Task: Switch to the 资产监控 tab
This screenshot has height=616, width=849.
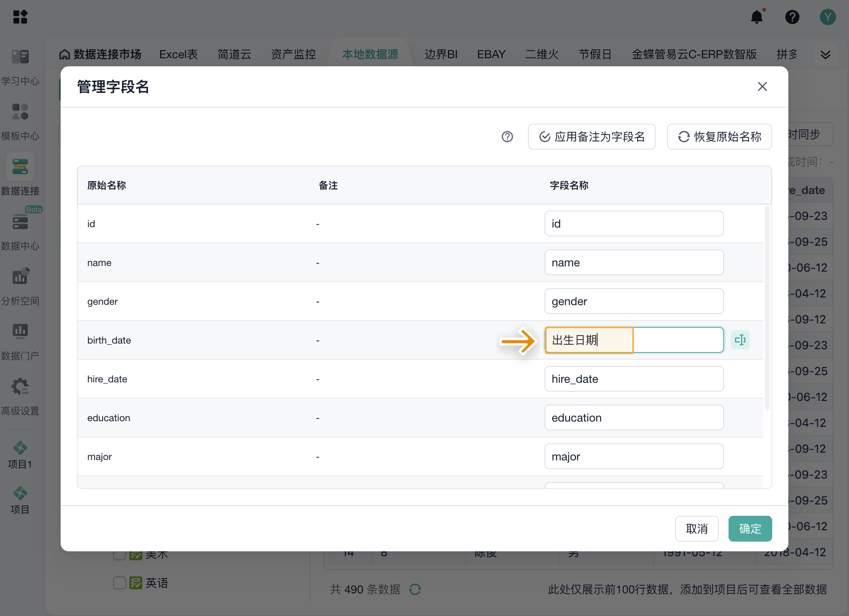Action: click(294, 54)
